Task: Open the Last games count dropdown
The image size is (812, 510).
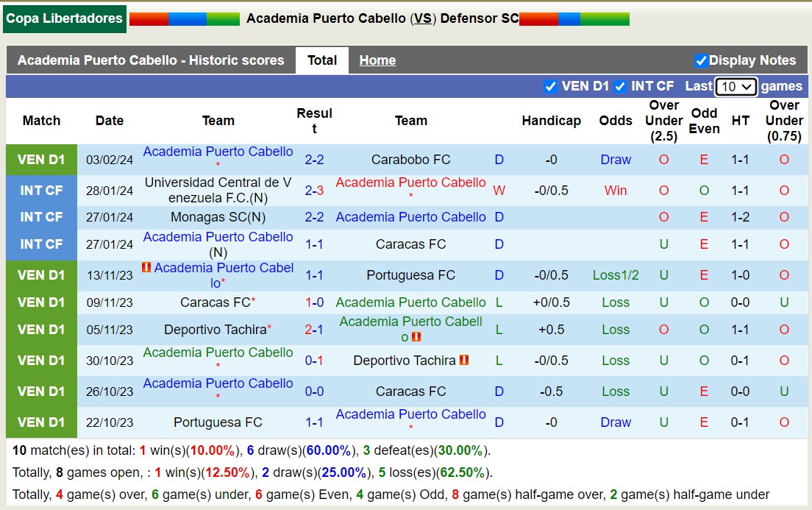Action: click(x=736, y=86)
